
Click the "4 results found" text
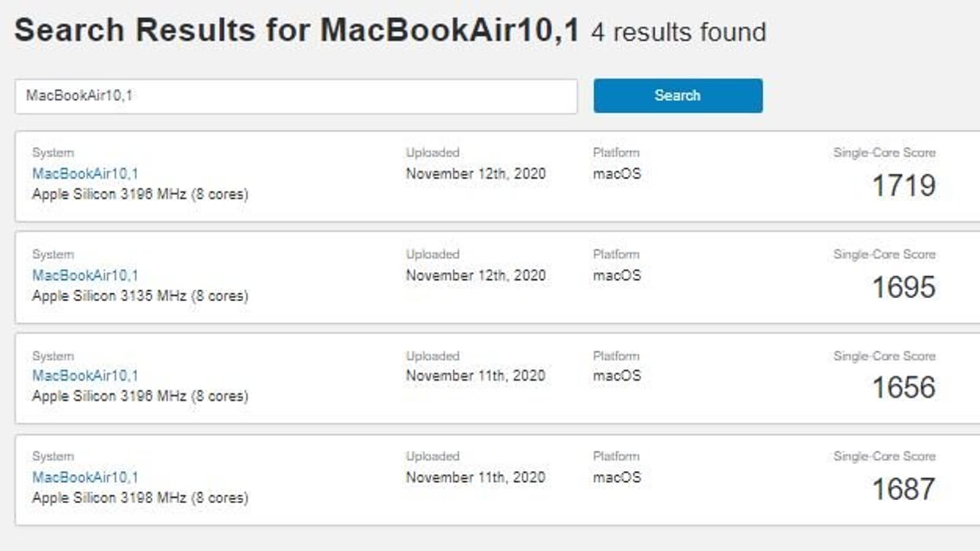(x=679, y=32)
